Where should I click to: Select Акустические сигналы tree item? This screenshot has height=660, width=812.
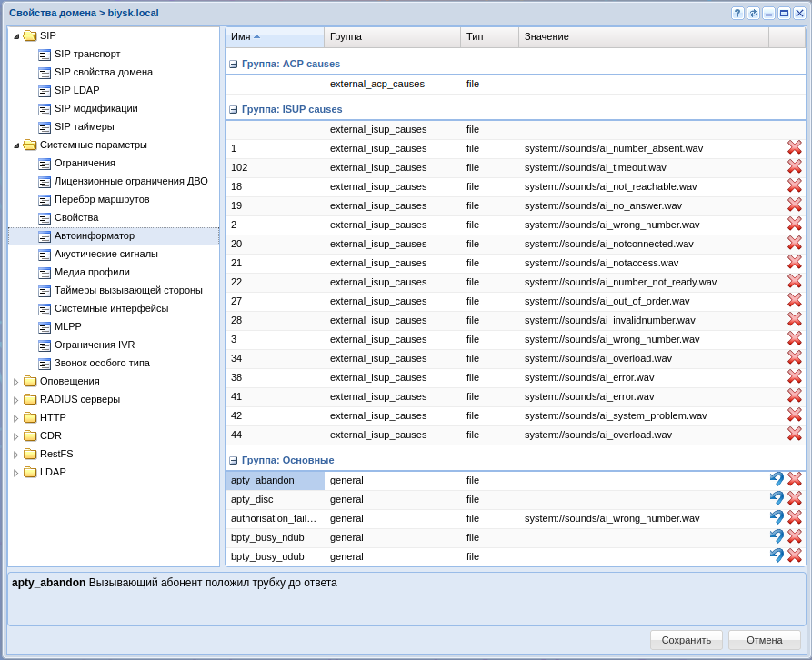(105, 254)
